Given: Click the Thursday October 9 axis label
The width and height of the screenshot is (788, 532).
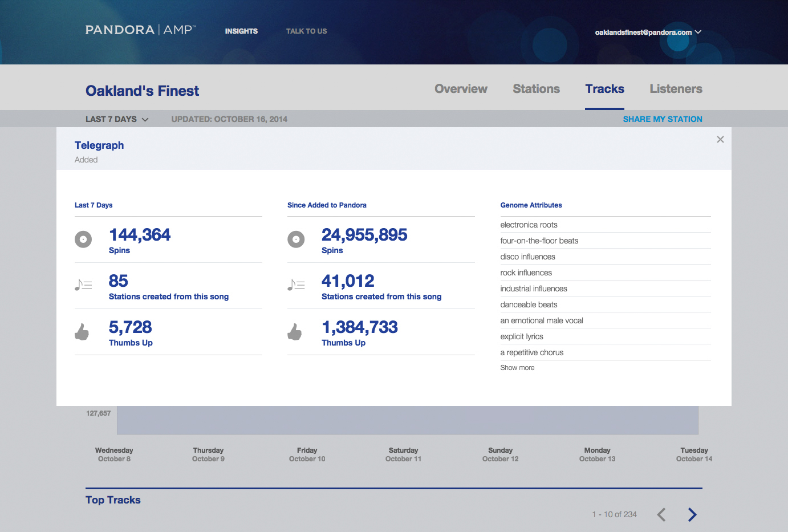Looking at the screenshot, I should (208, 454).
